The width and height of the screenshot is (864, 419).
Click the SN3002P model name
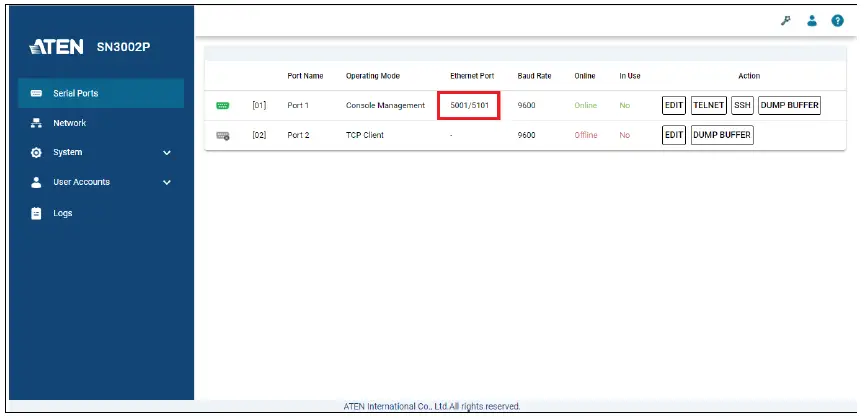click(x=123, y=47)
